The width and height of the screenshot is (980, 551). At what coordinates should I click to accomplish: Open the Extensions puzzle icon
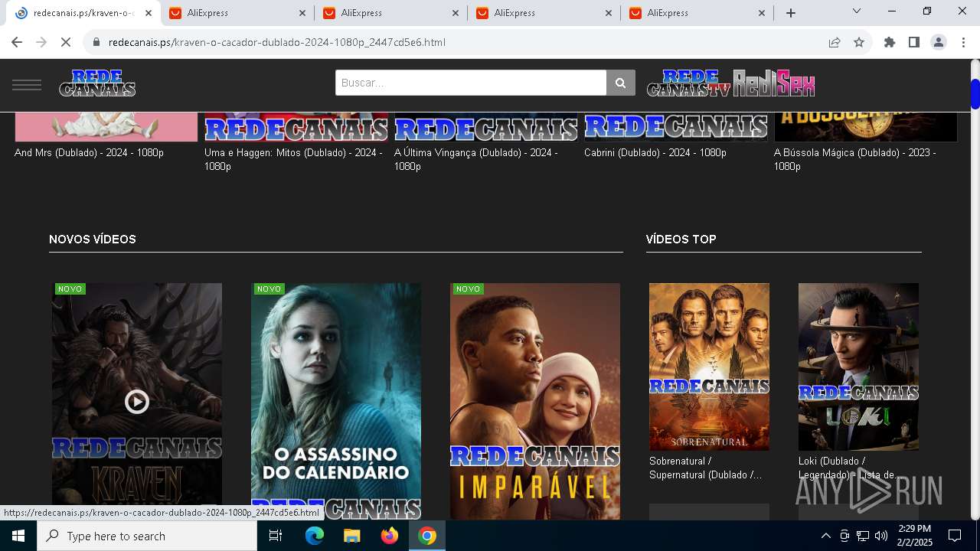pyautogui.click(x=890, y=42)
